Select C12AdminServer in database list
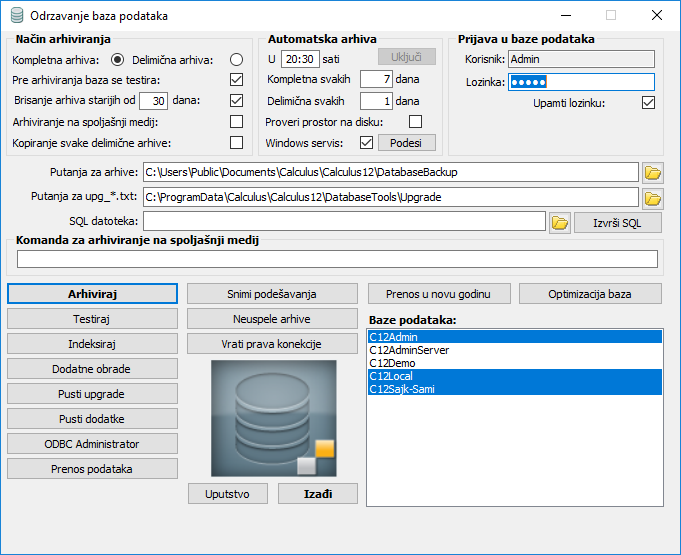The height and width of the screenshot is (555, 681). click(x=409, y=350)
